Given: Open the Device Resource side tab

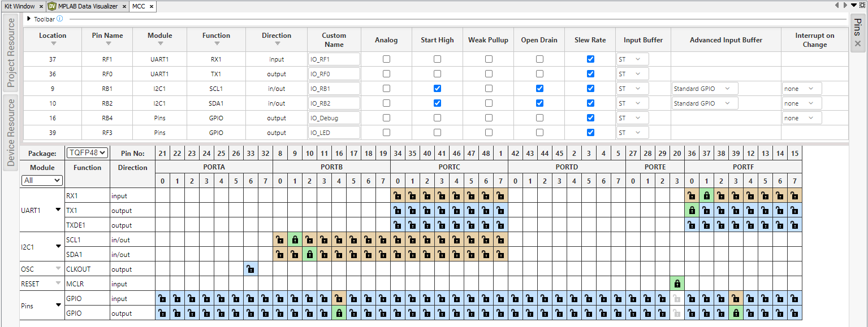Looking at the screenshot, I should pos(10,132).
